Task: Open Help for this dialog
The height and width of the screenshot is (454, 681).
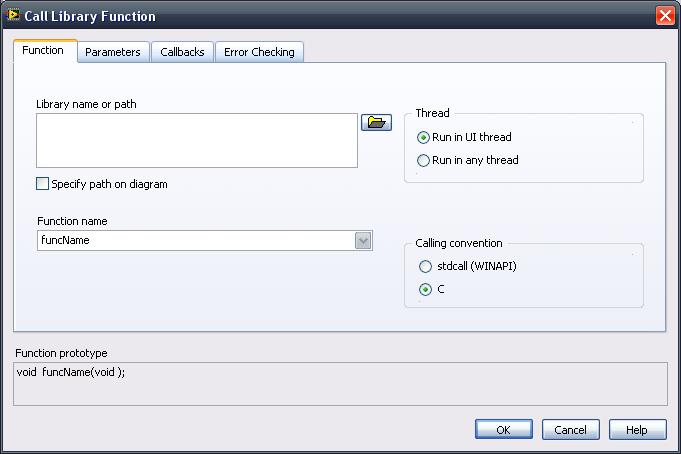Action: 637,429
